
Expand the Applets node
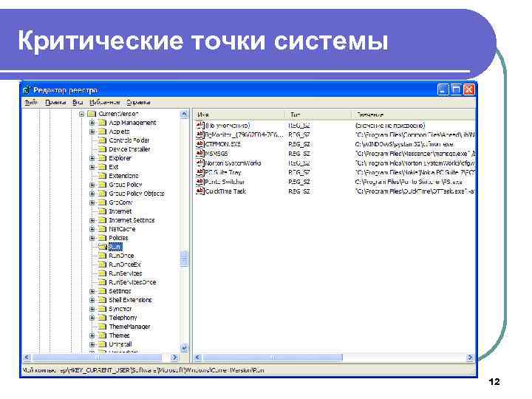click(x=92, y=132)
